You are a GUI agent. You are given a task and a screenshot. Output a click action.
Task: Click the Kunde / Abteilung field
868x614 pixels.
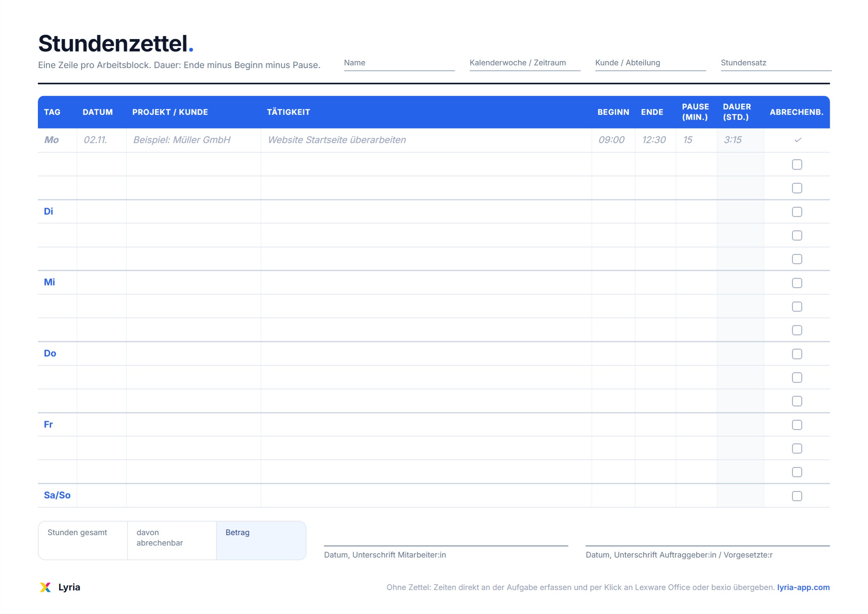(651, 64)
